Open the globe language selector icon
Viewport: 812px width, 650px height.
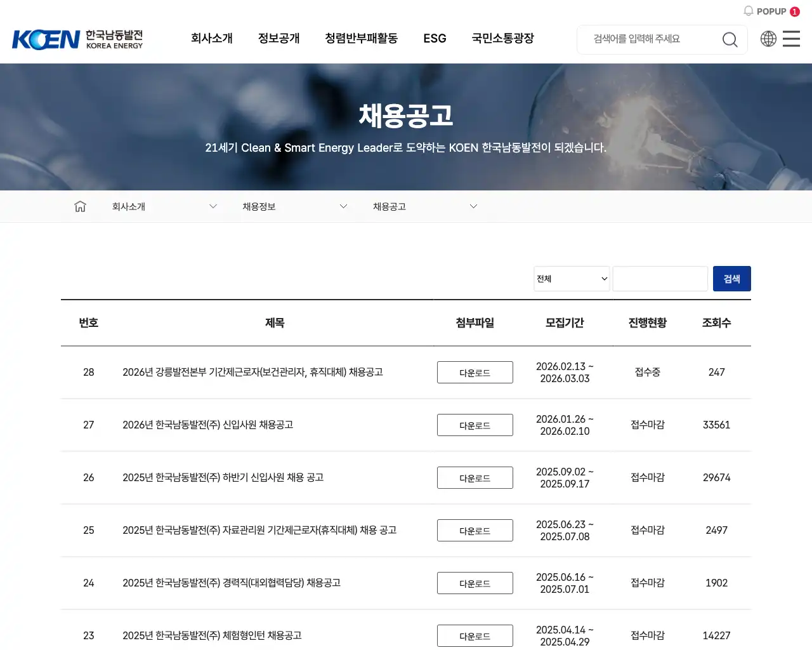click(x=768, y=39)
